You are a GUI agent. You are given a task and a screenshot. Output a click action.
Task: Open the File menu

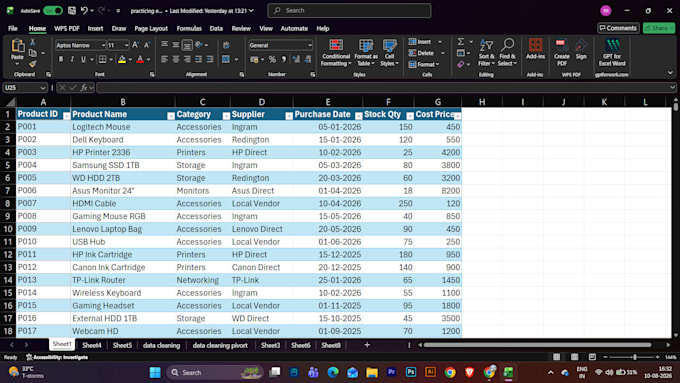coord(13,28)
